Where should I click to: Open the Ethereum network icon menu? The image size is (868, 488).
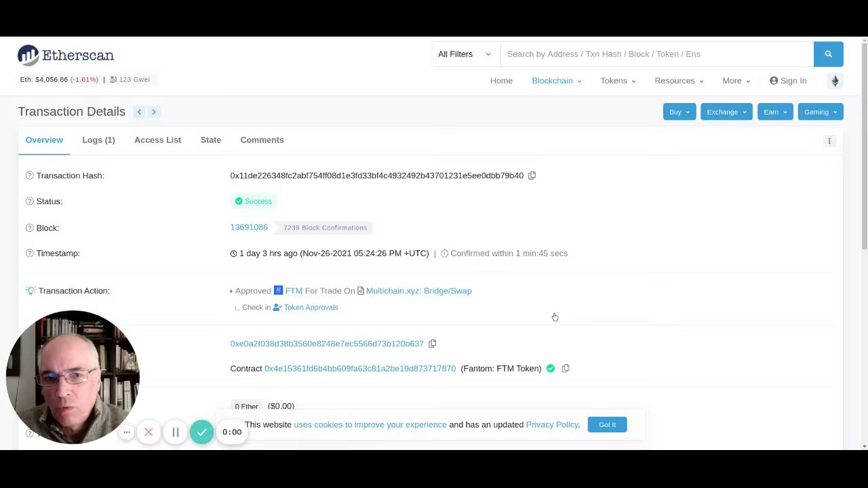835,81
